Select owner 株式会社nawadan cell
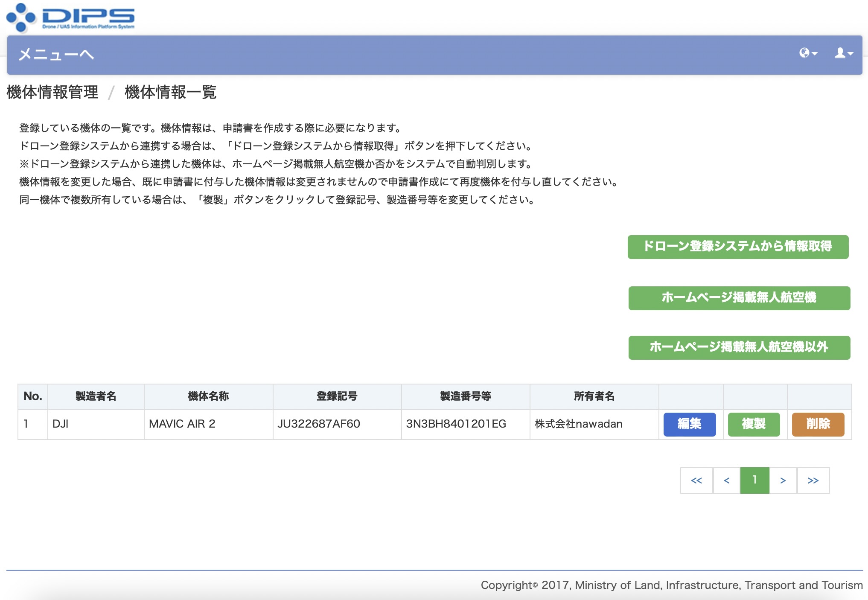The height and width of the screenshot is (600, 868). click(x=594, y=424)
